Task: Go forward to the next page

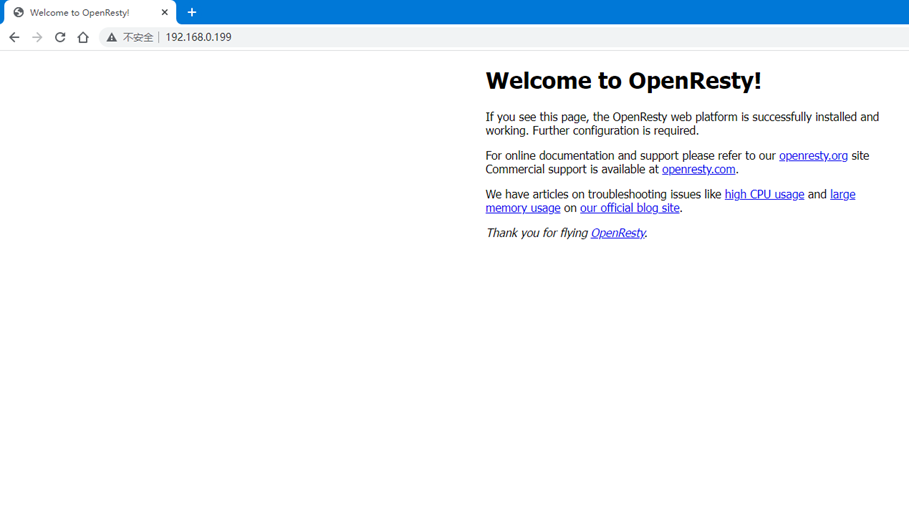Action: (x=37, y=37)
